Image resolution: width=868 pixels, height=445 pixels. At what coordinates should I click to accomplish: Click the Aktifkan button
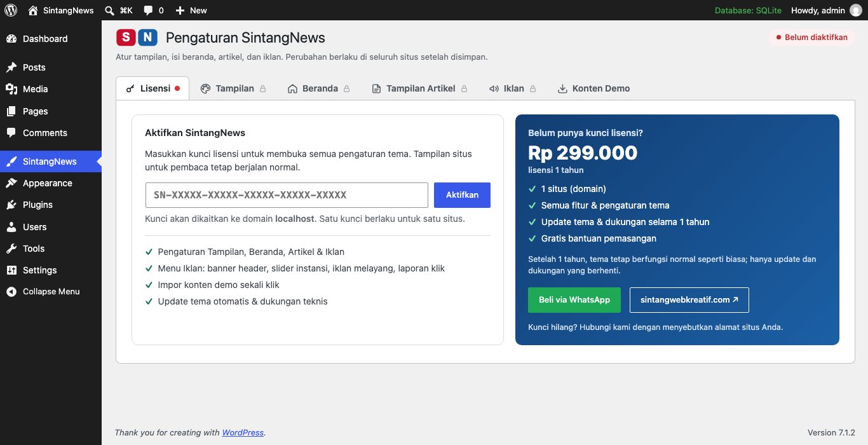(x=462, y=195)
